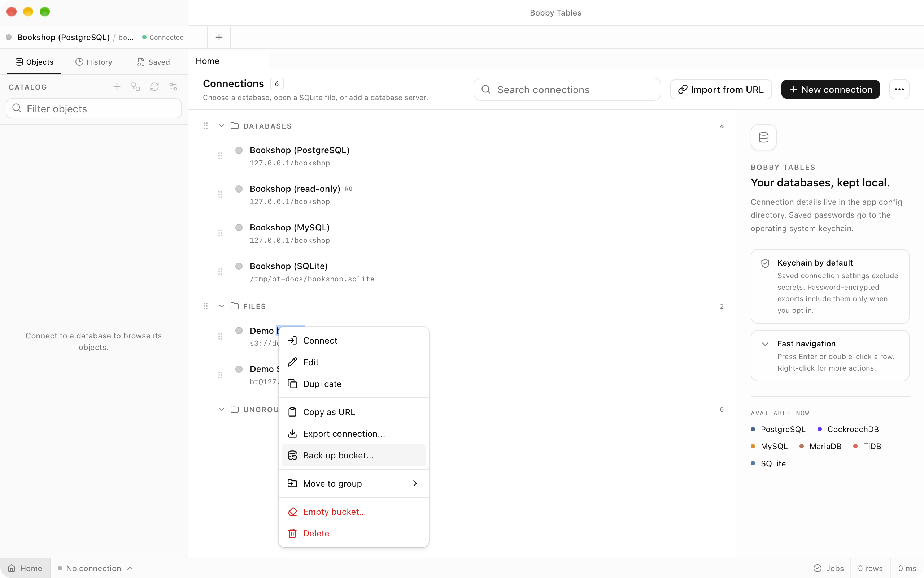
Task: Click the TiDB engine label
Action: click(x=872, y=446)
